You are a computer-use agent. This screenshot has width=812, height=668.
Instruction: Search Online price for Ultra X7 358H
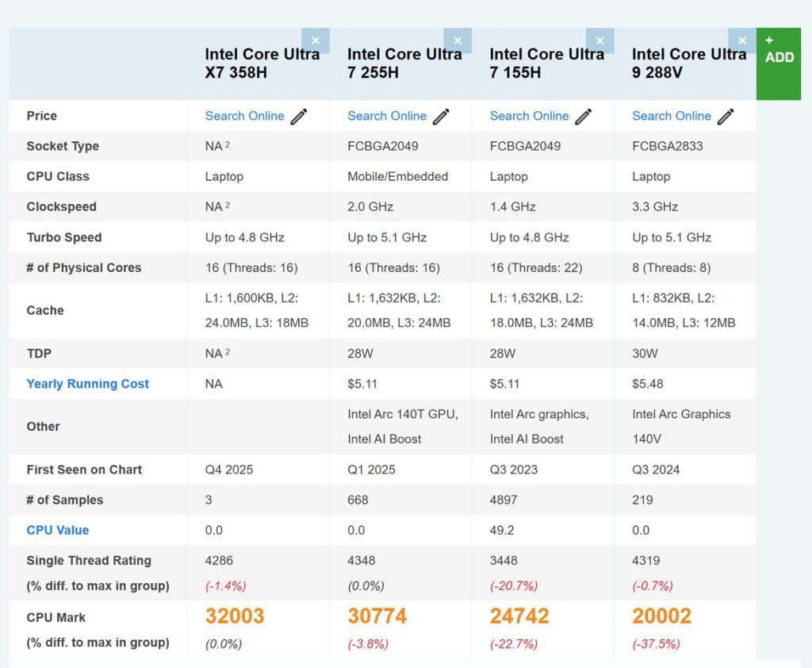point(244,116)
